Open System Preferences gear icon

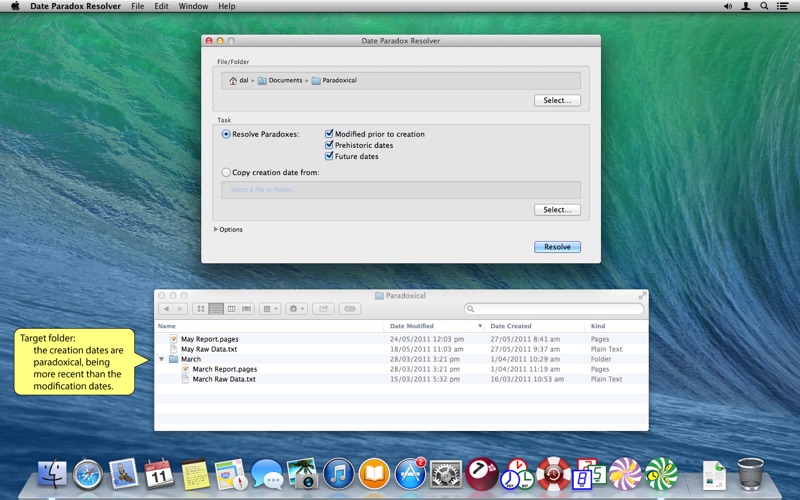pyautogui.click(x=446, y=474)
